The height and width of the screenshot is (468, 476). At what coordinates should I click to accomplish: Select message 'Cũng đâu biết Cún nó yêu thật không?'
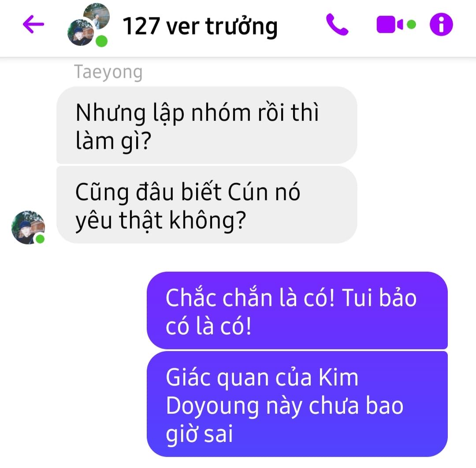click(x=207, y=205)
